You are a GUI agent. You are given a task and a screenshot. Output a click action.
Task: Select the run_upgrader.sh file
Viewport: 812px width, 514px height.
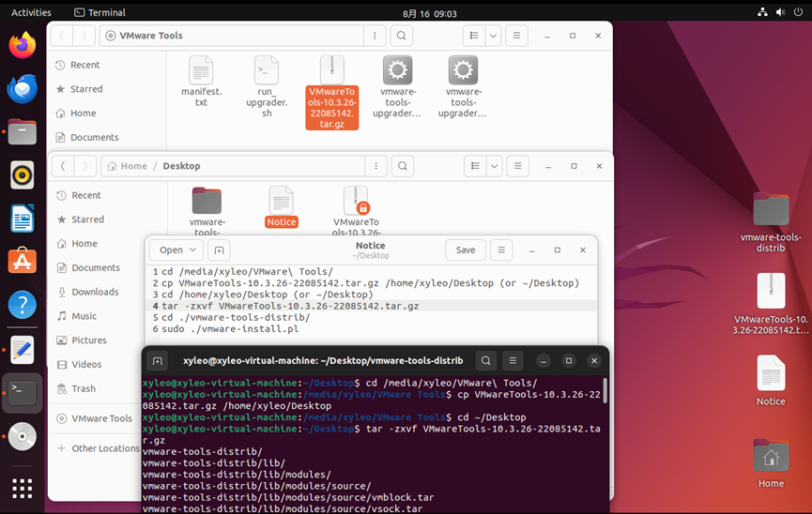pos(267,86)
